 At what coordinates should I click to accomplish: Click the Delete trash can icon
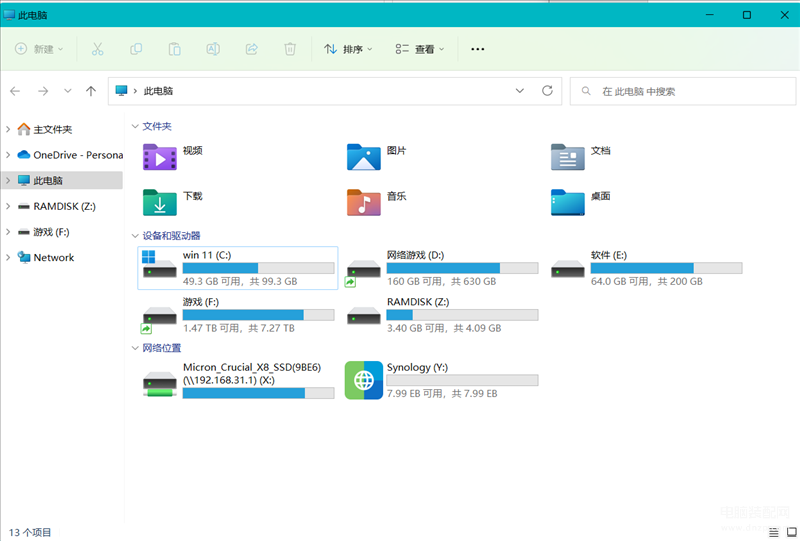coord(290,49)
